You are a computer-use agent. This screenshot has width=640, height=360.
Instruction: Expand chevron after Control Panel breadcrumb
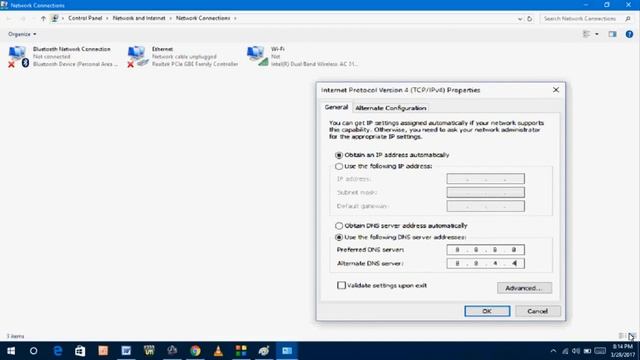click(x=107, y=18)
